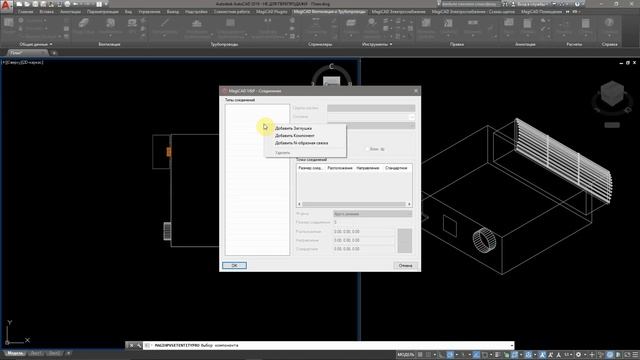This screenshot has width=640, height=360.
Task: Confirm the dialog with OK button
Action: (x=234, y=265)
